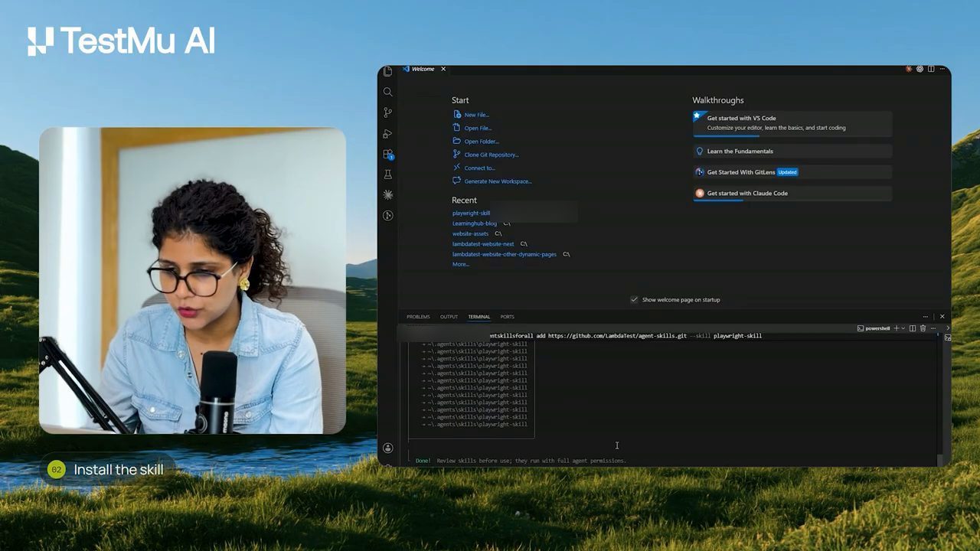Open the launch profile dropdown next to the plus

click(903, 328)
